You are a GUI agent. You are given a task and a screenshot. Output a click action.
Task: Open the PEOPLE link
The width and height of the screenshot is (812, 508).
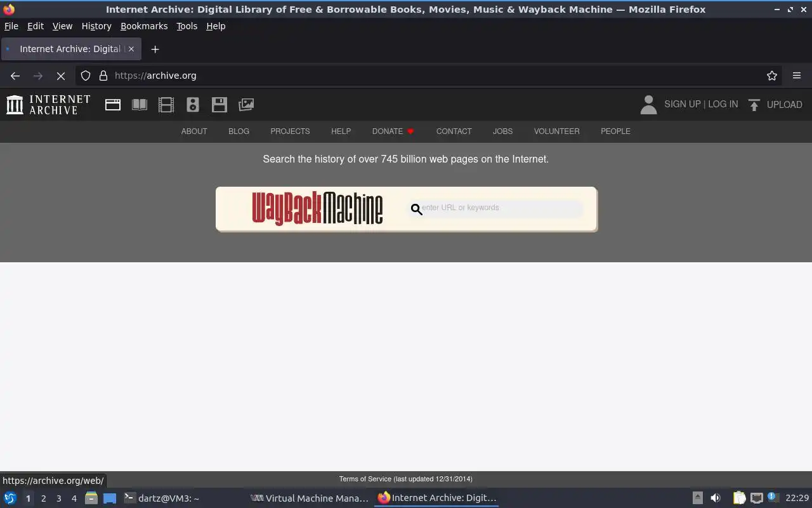pyautogui.click(x=615, y=131)
